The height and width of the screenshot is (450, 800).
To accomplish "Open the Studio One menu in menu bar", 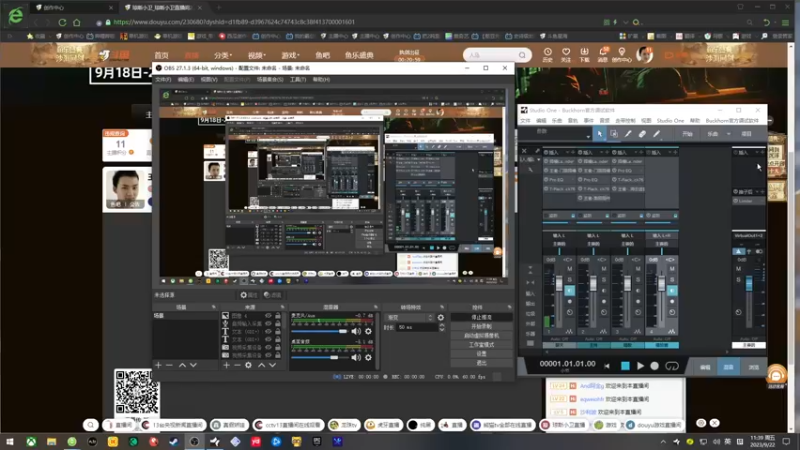I will (670, 120).
